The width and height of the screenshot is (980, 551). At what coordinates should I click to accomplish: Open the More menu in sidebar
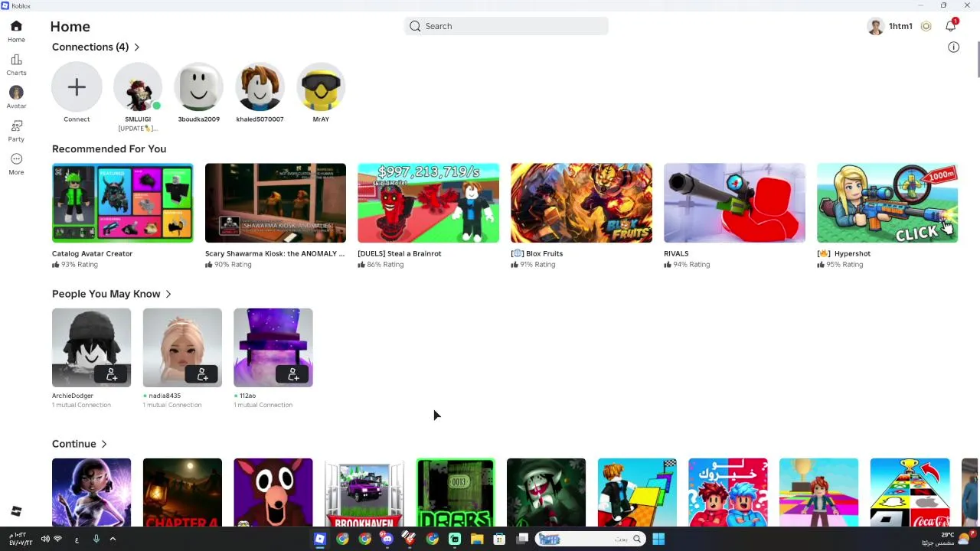point(16,159)
